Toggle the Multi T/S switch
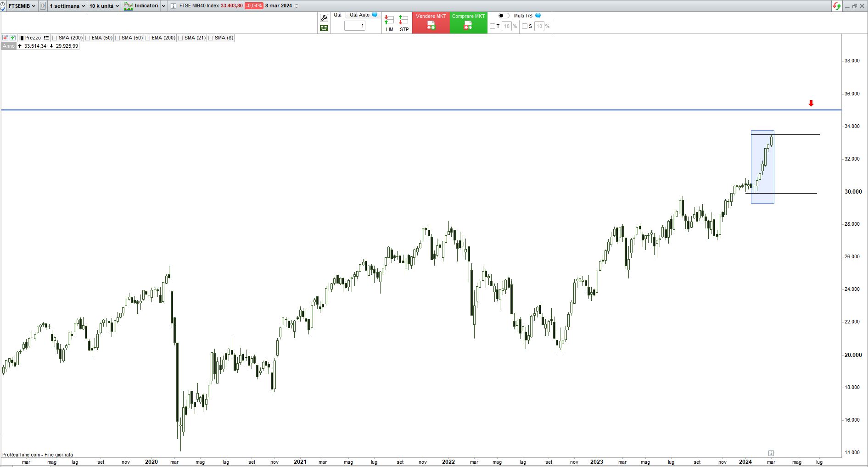Viewport: 868px width, 467px height. [x=504, y=16]
